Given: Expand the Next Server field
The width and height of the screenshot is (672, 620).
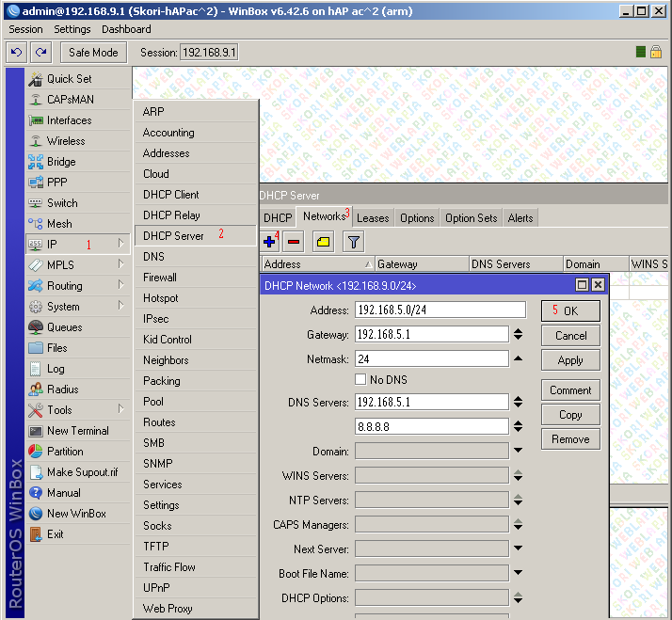Looking at the screenshot, I should (x=518, y=549).
